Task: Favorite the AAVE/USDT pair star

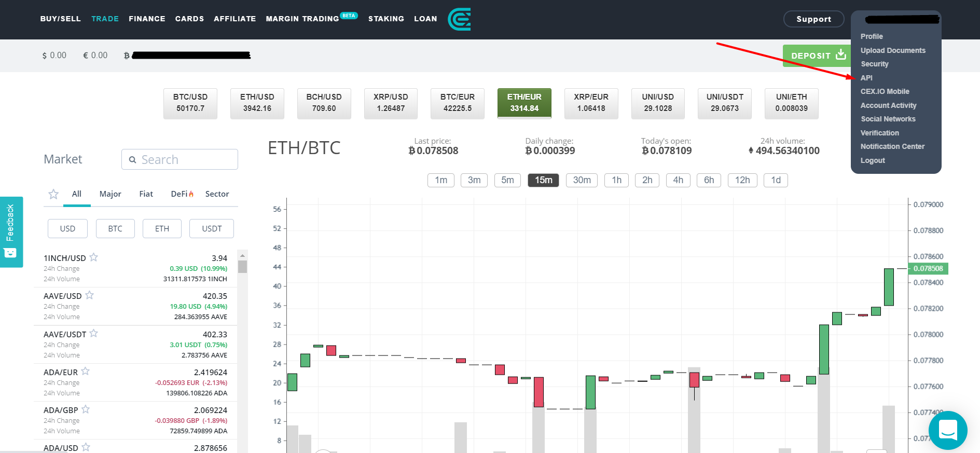Action: pos(93,334)
